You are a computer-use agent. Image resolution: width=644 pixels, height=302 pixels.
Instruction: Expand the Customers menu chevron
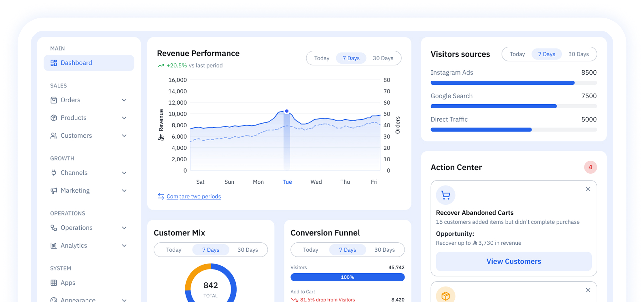tap(124, 136)
